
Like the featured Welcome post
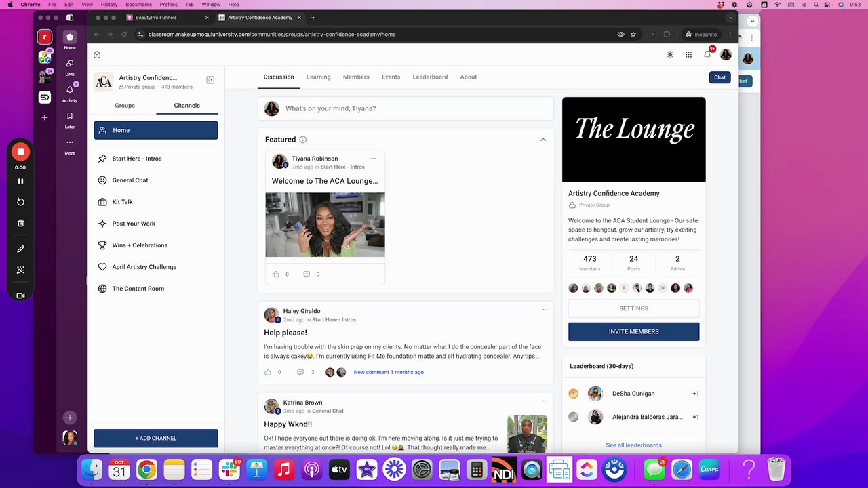pyautogui.click(x=275, y=274)
